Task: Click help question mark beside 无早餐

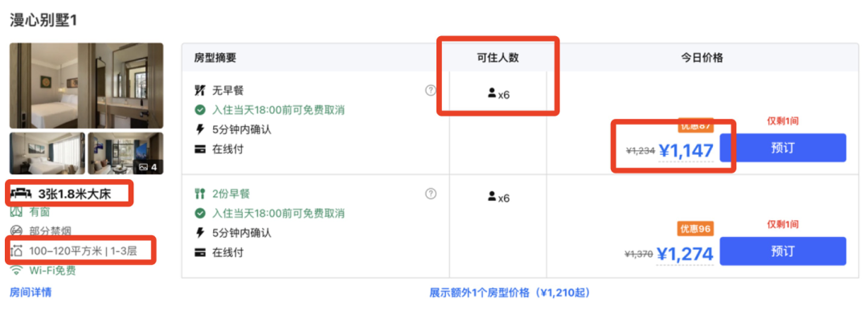Action: pyautogui.click(x=431, y=90)
